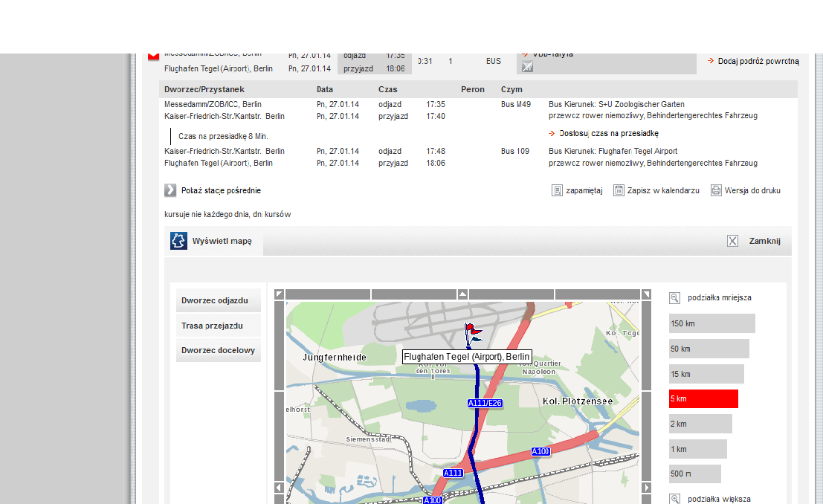This screenshot has height=504, width=823.
Task: Pan map up with top arrow
Action: (462, 294)
